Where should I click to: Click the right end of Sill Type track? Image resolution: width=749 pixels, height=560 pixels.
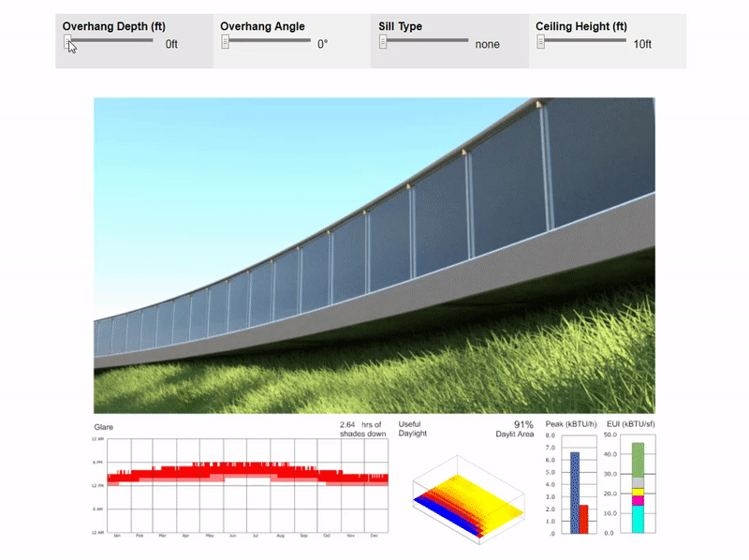[x=465, y=40]
